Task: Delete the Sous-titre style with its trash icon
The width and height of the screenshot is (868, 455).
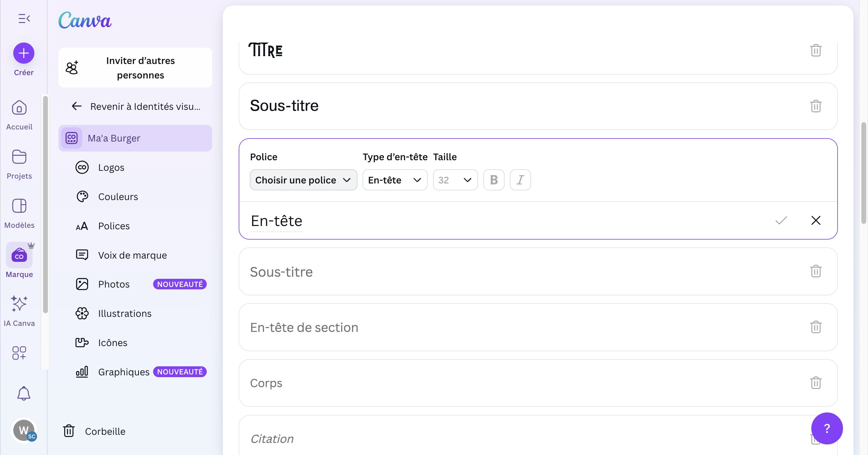Action: point(816,106)
